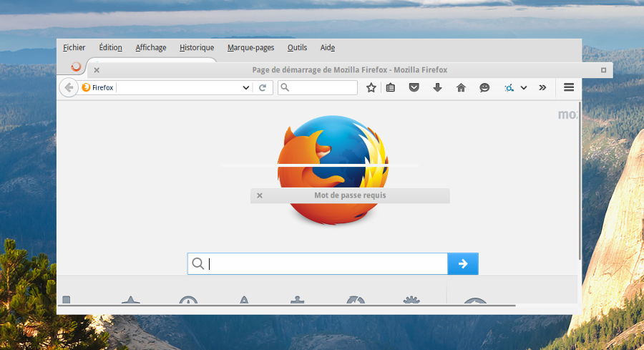Go to the home page icon
Screen dimensions: 644x350
pyautogui.click(x=461, y=87)
